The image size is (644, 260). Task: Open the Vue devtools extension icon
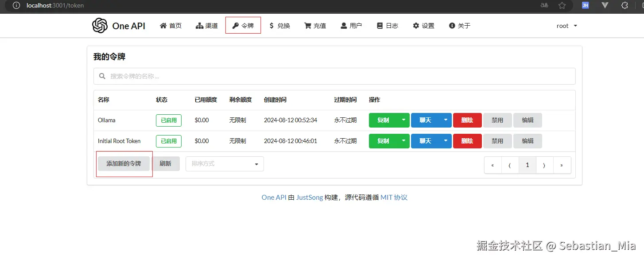click(605, 6)
